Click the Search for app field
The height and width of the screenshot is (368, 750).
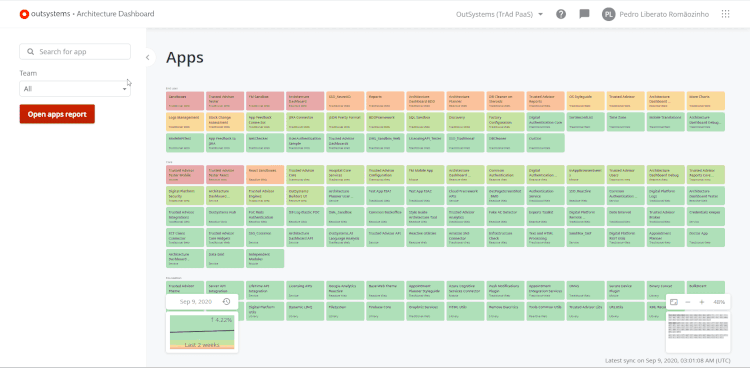[75, 52]
